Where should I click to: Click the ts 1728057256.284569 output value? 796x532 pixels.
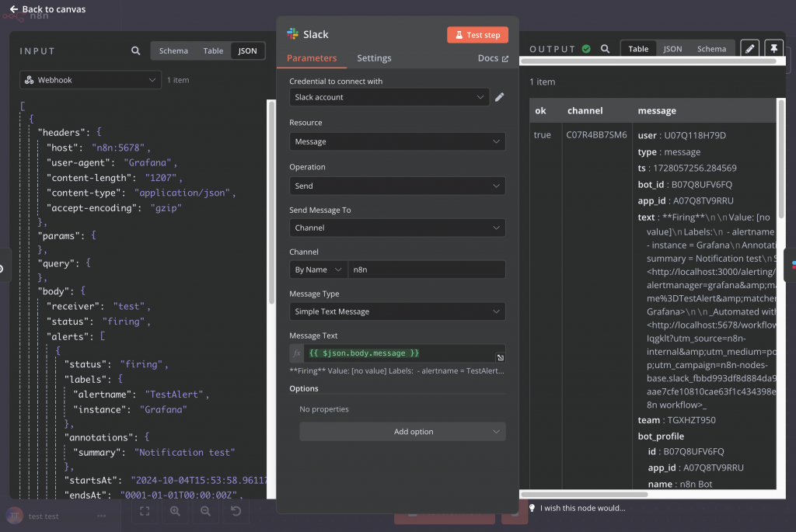point(694,168)
